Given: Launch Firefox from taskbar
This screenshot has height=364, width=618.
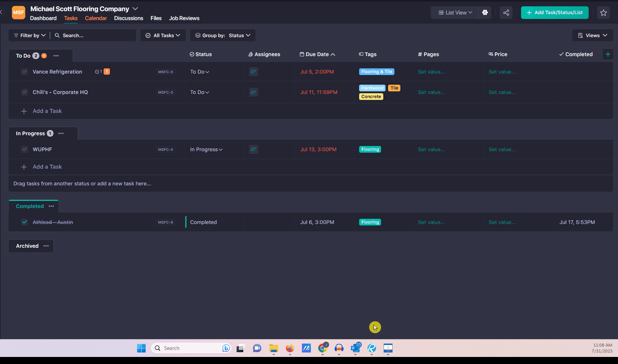Looking at the screenshot, I should click(x=290, y=348).
